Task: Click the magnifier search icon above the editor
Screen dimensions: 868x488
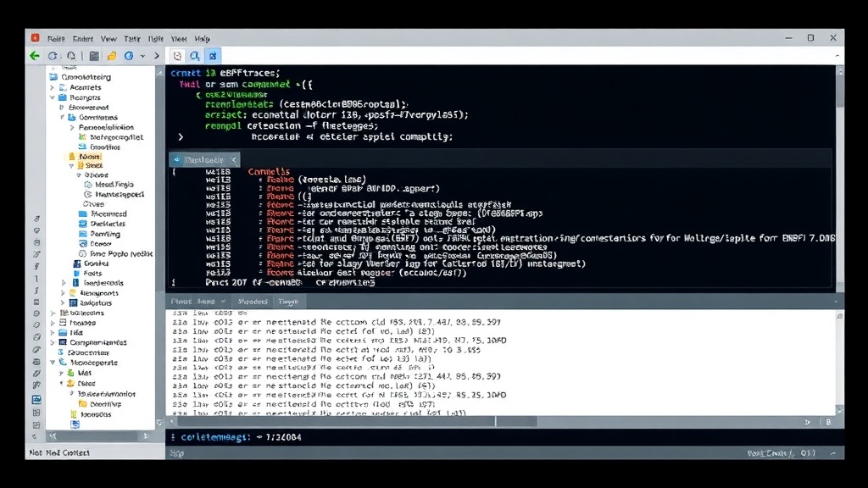Action: pyautogui.click(x=195, y=56)
